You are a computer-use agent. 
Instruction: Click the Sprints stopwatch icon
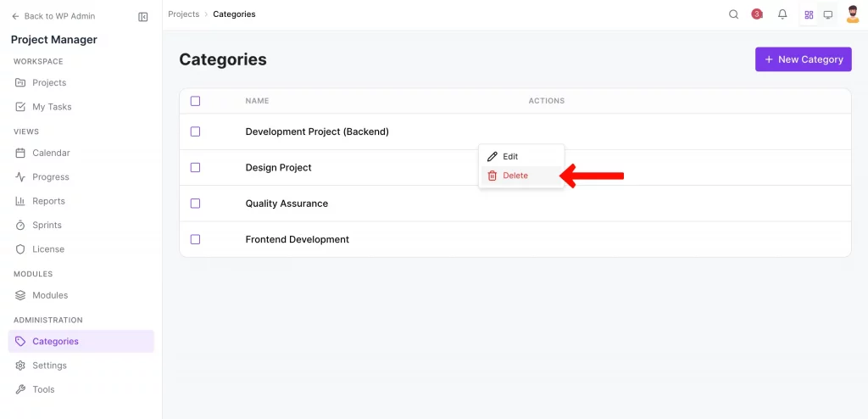[21, 225]
